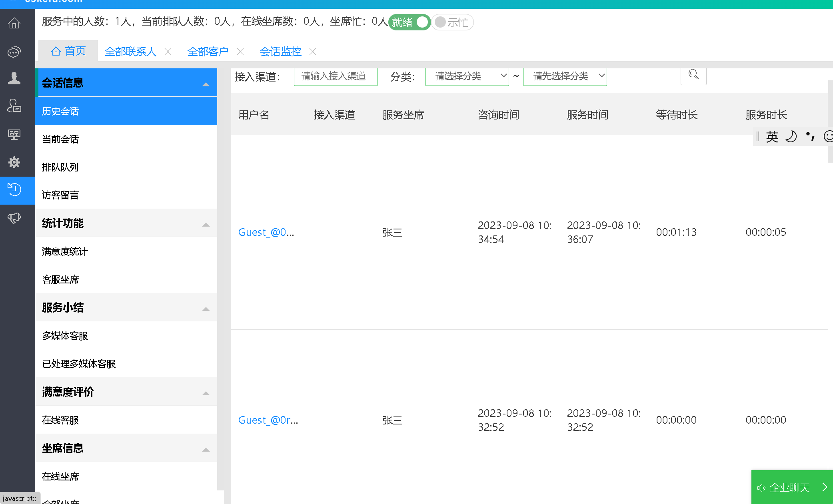Viewport: 833px width, 504px height.
Task: Close the 会话监控 tab
Action: point(313,52)
